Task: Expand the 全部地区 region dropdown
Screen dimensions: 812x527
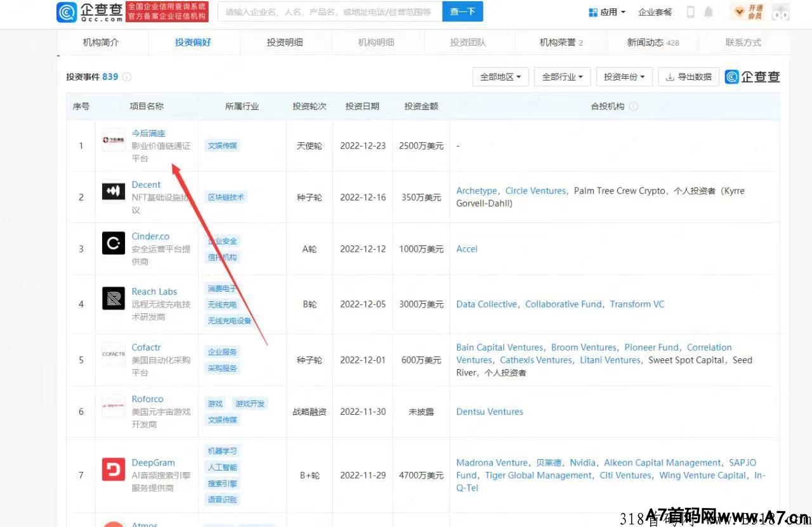Action: point(501,77)
